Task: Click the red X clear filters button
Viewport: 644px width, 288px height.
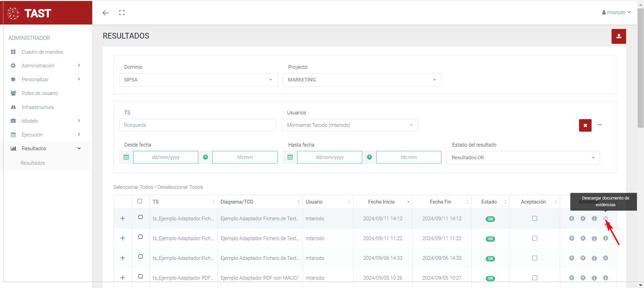Action: tap(585, 125)
